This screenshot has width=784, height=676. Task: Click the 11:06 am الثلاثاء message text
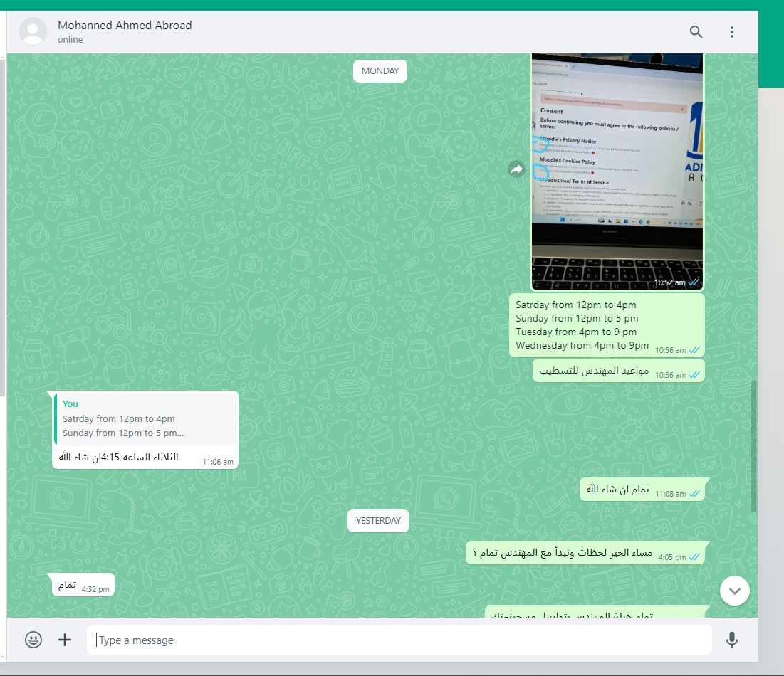point(118,457)
